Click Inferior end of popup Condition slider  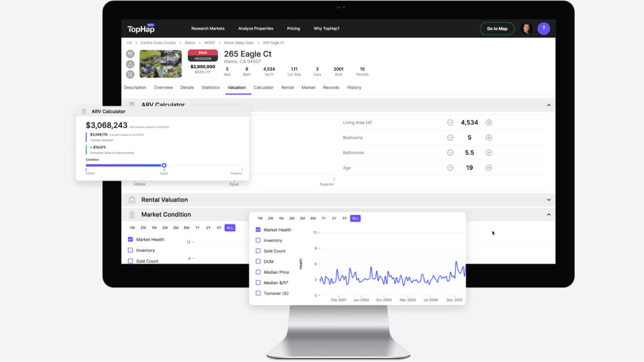pyautogui.click(x=90, y=174)
